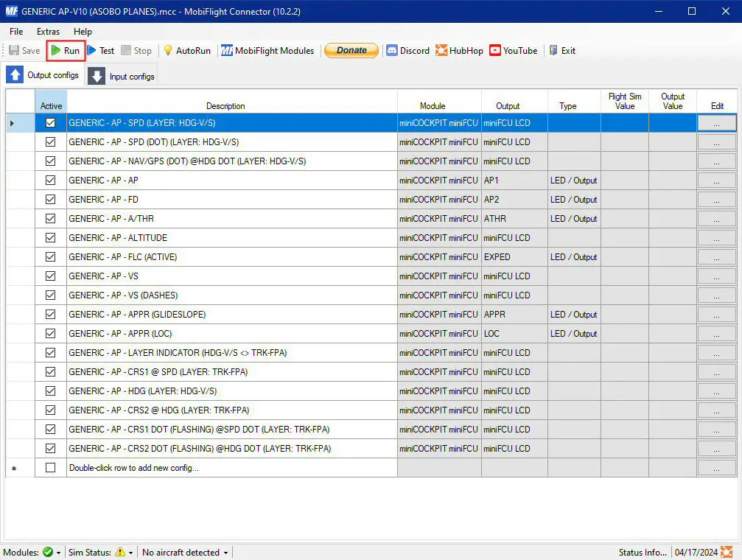Viewport: 742px width, 560px height.
Task: Open the Help menu
Action: tap(83, 32)
